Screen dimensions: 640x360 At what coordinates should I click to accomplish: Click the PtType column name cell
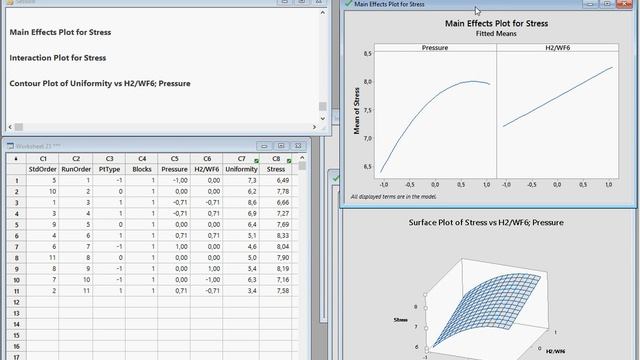click(x=109, y=169)
